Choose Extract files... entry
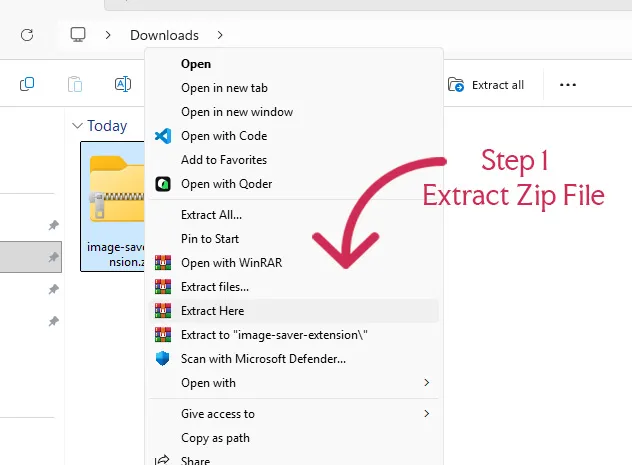The height and width of the screenshot is (465, 632). click(x=294, y=287)
